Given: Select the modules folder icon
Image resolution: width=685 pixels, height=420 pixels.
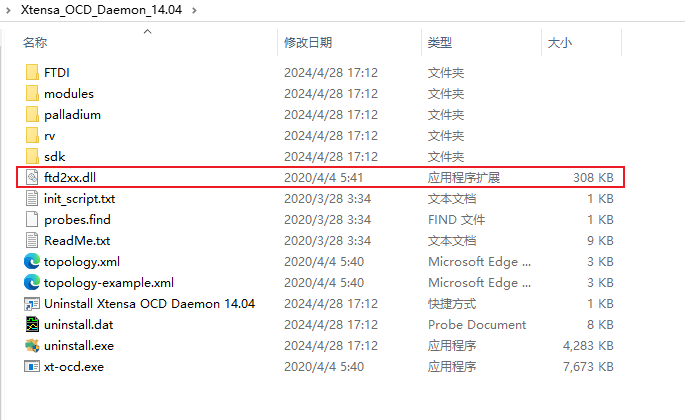Looking at the screenshot, I should pos(32,93).
